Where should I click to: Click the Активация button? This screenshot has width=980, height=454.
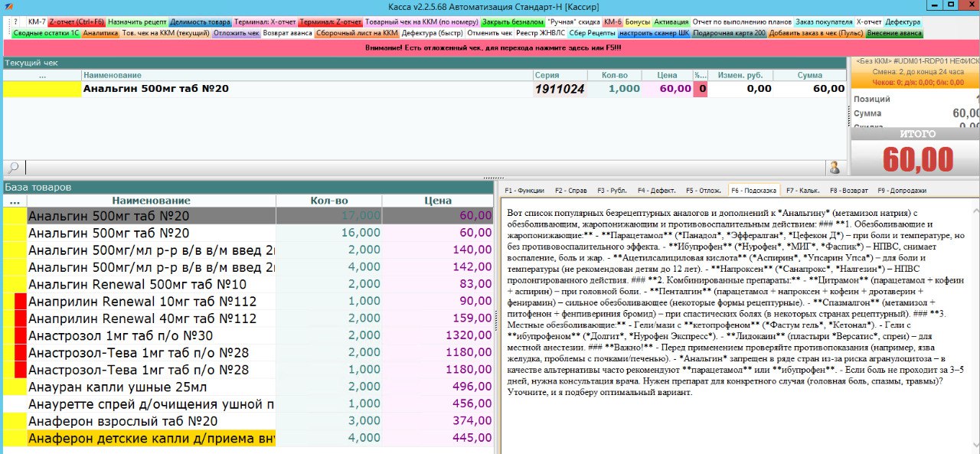(x=671, y=22)
